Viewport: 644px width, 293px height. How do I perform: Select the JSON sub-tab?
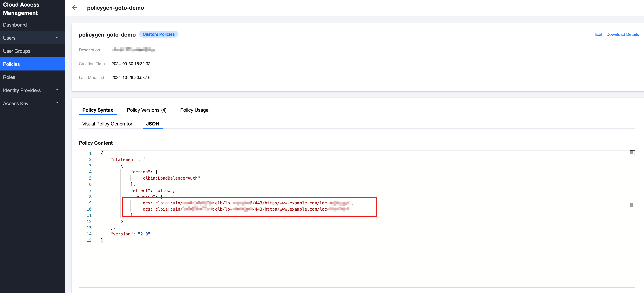152,124
